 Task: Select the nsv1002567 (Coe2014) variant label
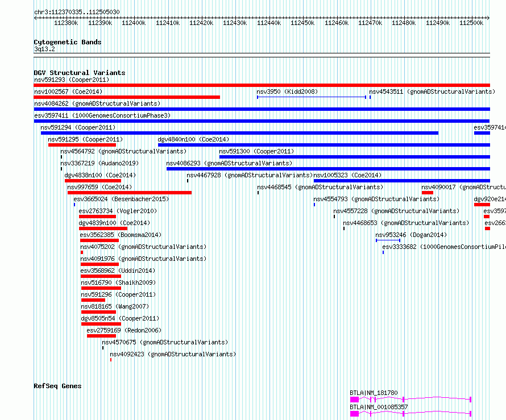[68, 92]
